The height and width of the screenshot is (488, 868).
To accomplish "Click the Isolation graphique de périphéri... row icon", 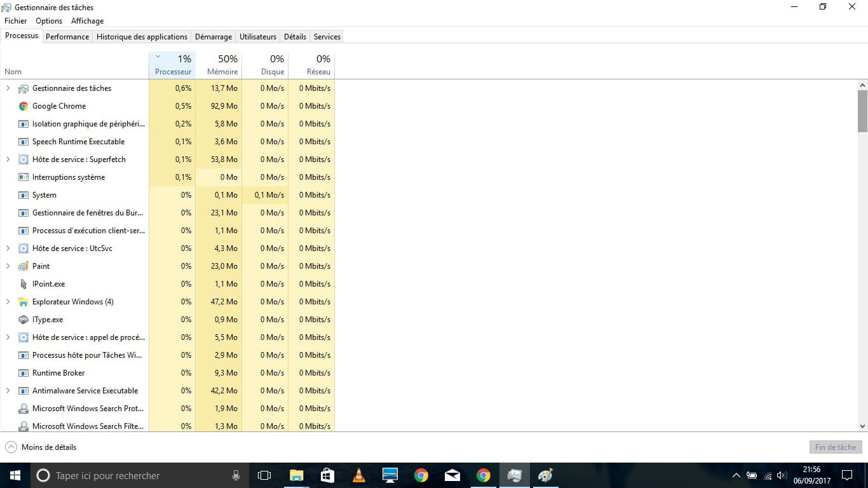I will 24,124.
